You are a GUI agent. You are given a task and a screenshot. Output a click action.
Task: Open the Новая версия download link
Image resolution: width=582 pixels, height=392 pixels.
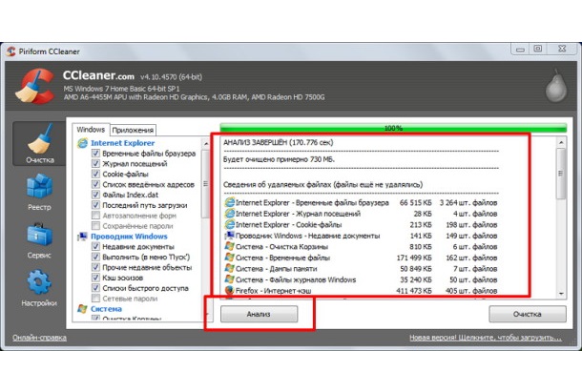click(486, 338)
